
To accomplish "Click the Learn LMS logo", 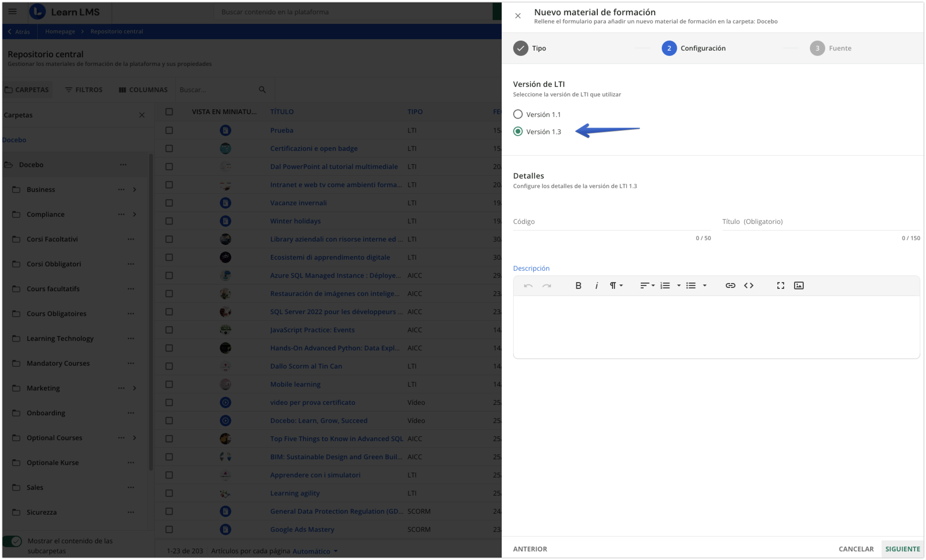I will [64, 12].
